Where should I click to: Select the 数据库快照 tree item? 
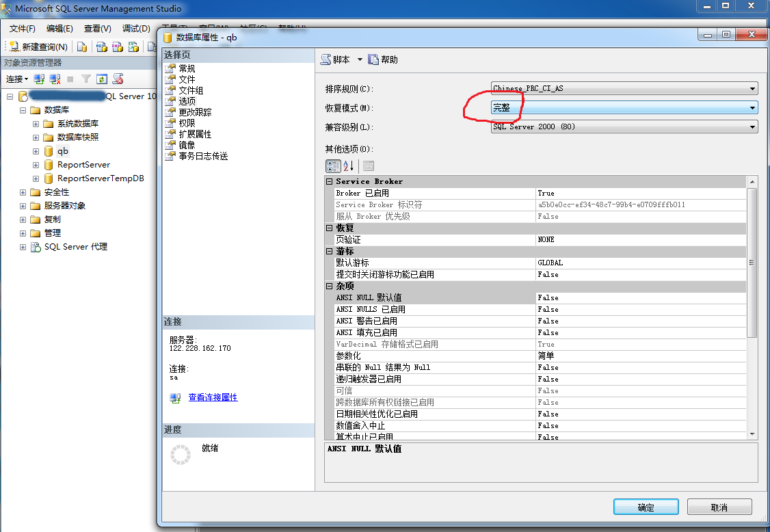[x=78, y=137]
